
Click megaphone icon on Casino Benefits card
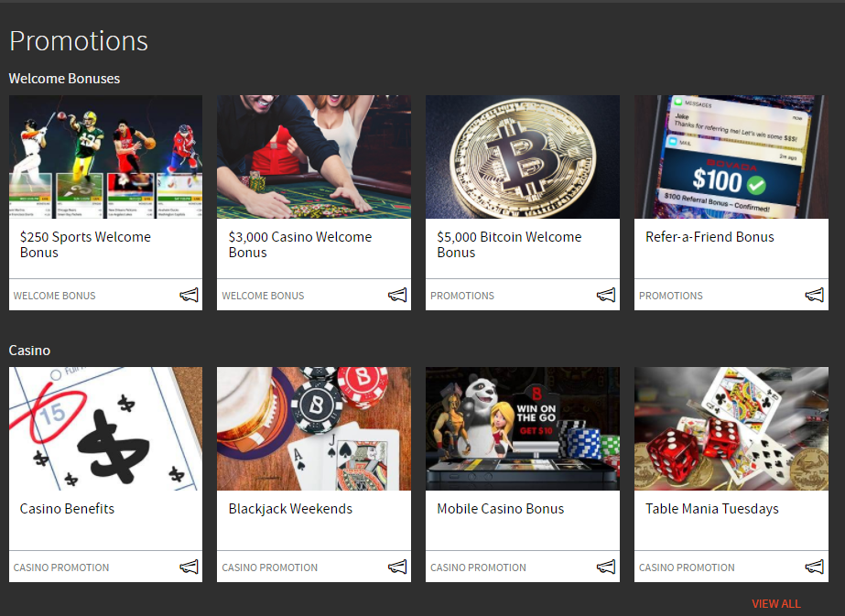pos(190,567)
